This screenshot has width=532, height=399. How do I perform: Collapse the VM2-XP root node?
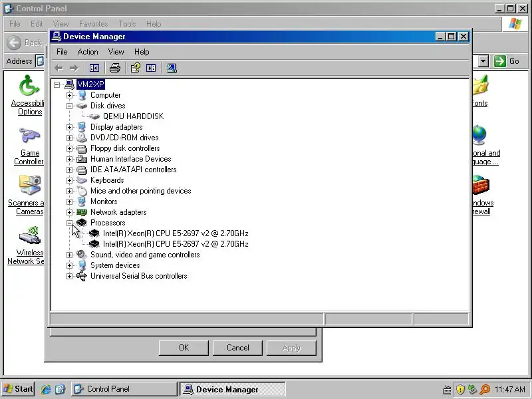[57, 84]
